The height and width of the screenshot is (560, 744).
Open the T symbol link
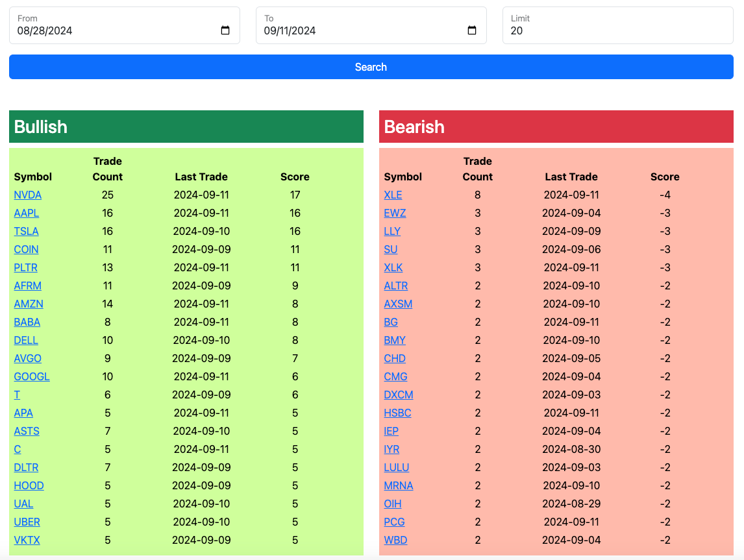17,395
